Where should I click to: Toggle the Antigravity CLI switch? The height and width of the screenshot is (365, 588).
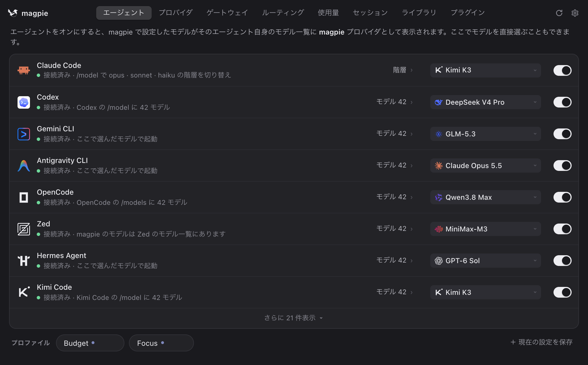562,166
